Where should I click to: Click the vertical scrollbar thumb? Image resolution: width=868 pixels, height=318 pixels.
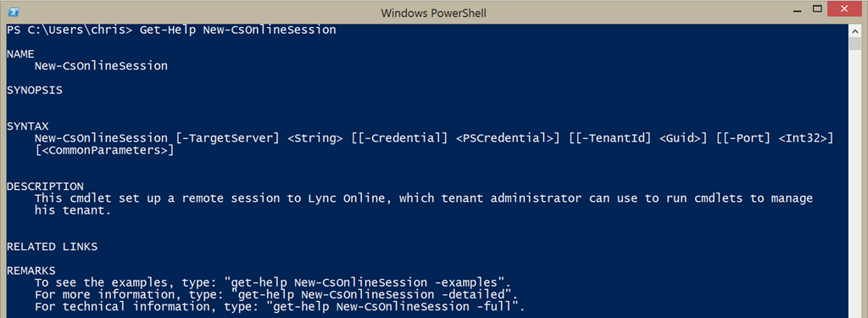[x=855, y=44]
